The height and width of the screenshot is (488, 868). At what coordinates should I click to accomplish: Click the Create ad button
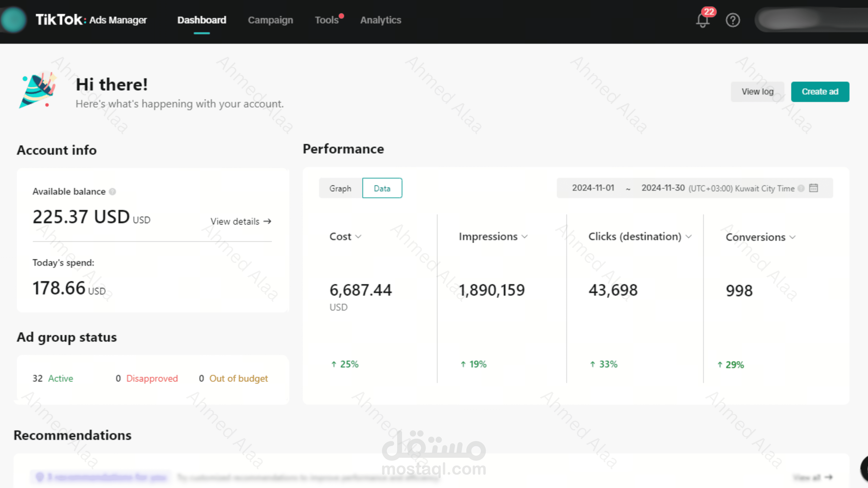coord(820,92)
